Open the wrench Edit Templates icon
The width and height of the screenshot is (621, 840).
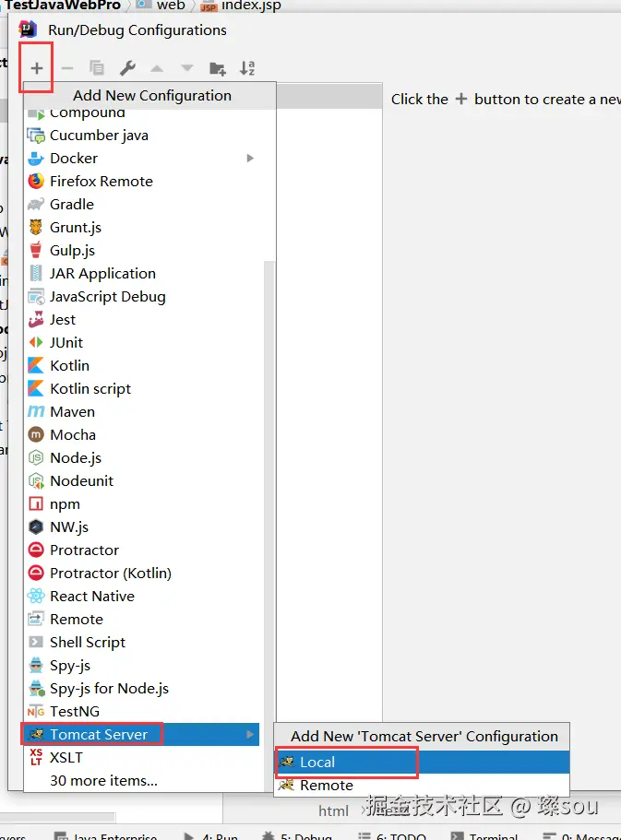127,68
